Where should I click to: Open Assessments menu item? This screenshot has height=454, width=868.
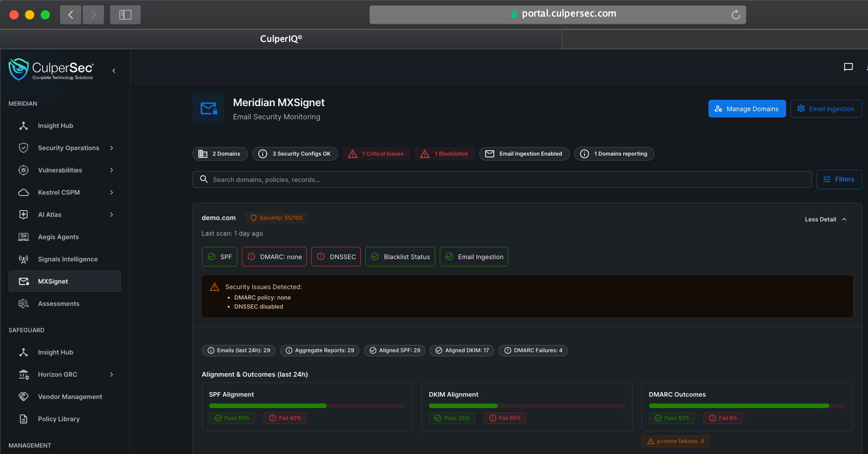[65, 304]
